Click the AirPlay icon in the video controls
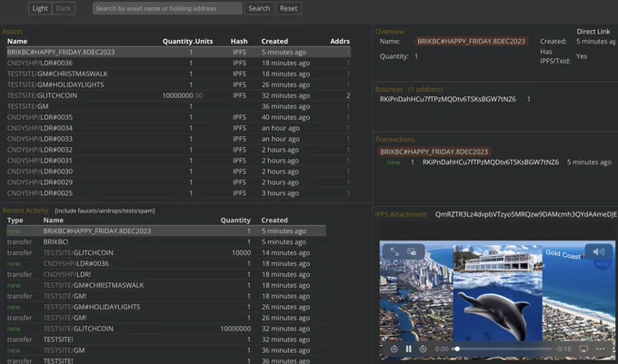The image size is (618, 364). coord(583,349)
